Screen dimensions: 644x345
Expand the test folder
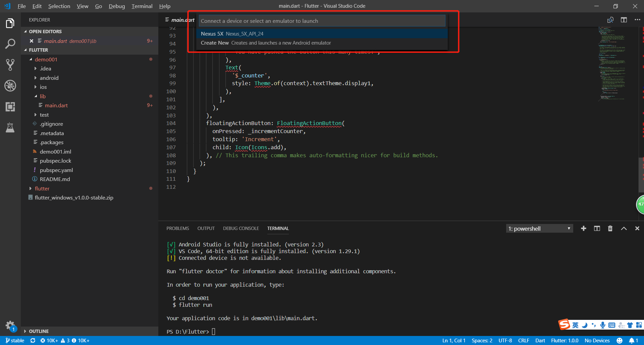36,115
